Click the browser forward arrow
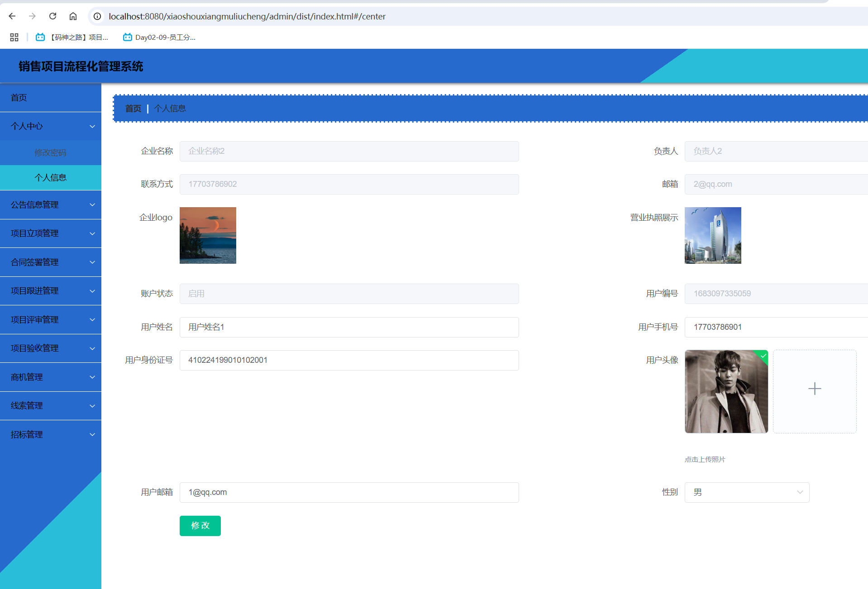Viewport: 868px width, 589px height. tap(32, 16)
